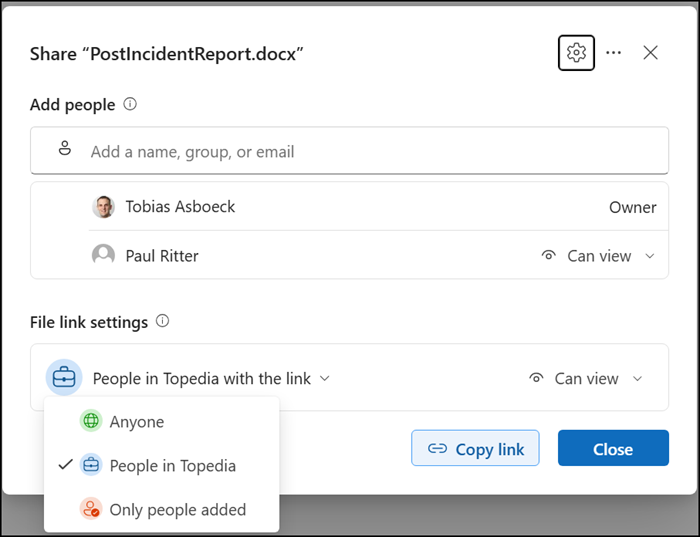The image size is (700, 537).
Task: Click the person icon in add field
Action: coord(65,148)
